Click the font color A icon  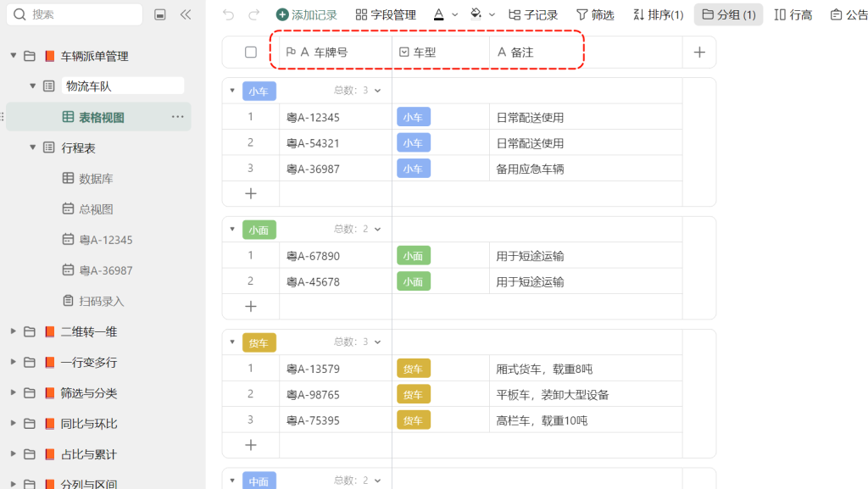[x=438, y=14]
